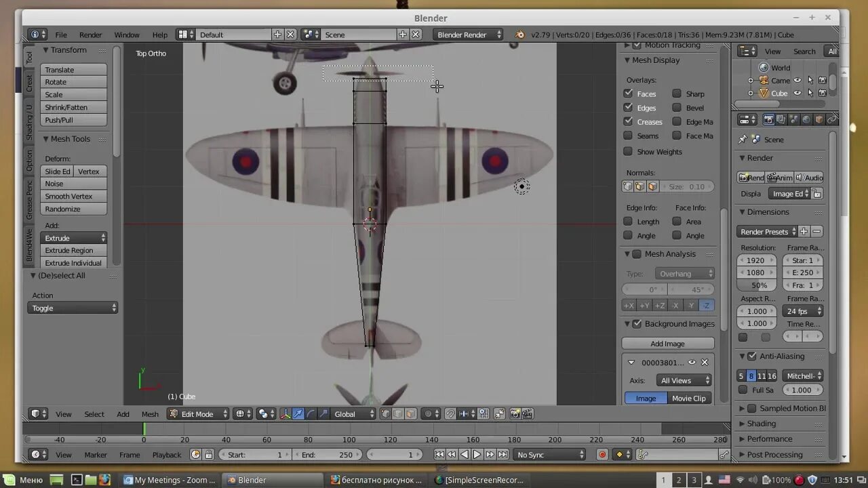The width and height of the screenshot is (868, 488).
Task: Click the Extrude Region button
Action: (74, 250)
